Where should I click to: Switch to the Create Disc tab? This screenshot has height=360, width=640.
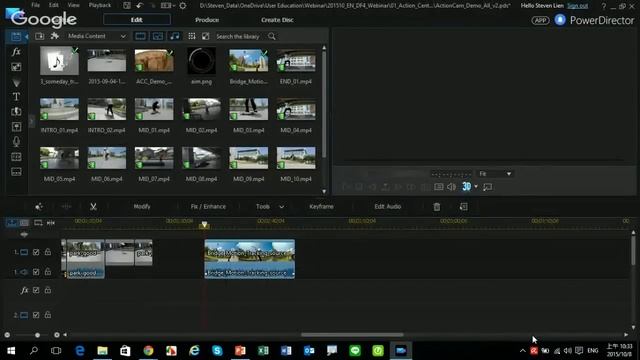277,20
